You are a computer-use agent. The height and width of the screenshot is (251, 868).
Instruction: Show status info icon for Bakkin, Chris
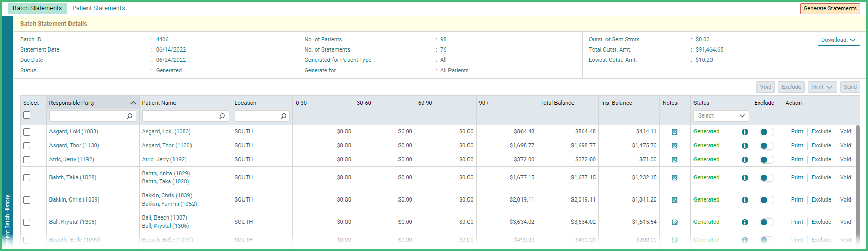click(x=744, y=200)
